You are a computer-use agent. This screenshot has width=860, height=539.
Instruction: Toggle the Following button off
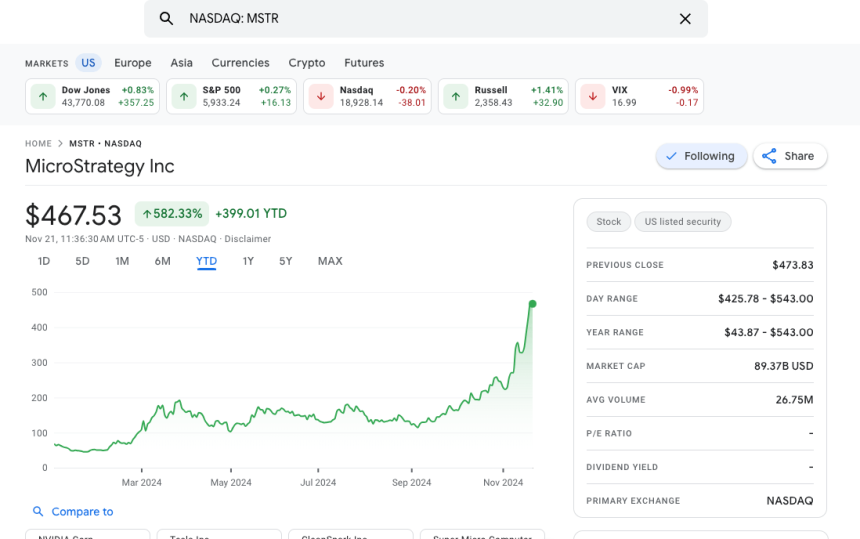tap(701, 156)
